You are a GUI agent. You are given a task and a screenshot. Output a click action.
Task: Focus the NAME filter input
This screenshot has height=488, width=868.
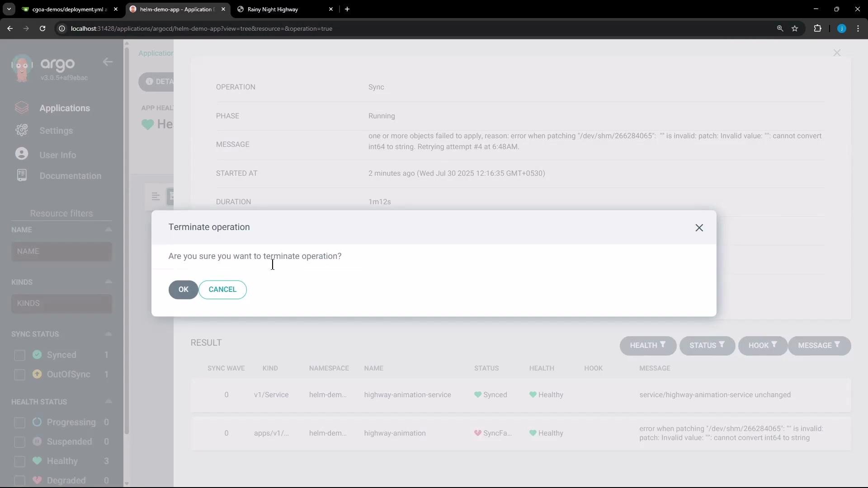(x=61, y=251)
